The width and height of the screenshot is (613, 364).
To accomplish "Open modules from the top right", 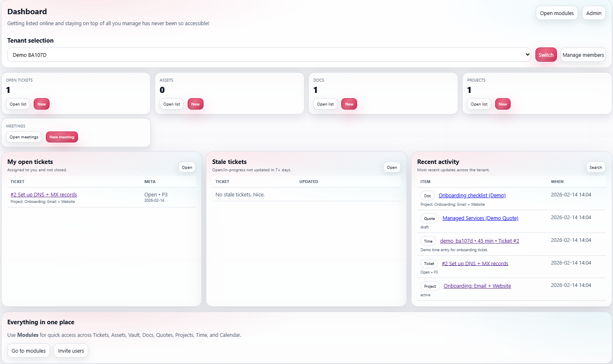I will pos(557,13).
